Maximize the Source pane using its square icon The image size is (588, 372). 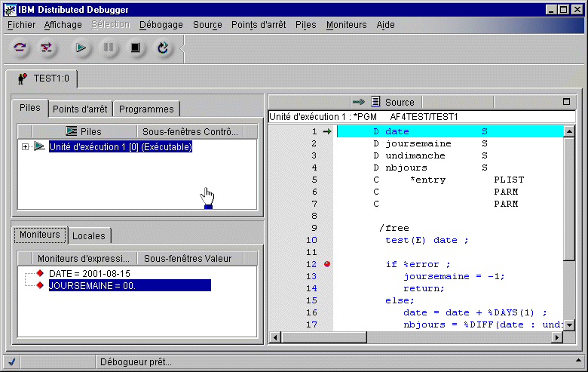pyautogui.click(x=567, y=102)
